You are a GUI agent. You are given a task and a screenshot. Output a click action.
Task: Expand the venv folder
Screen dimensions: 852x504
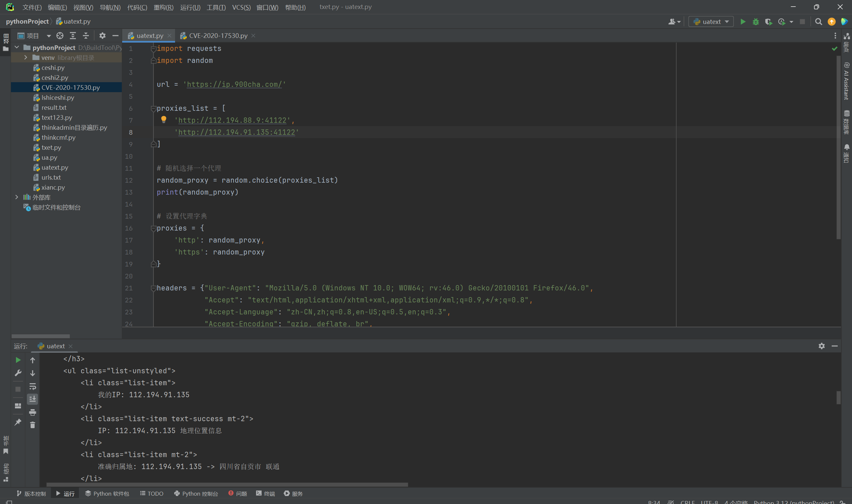point(26,58)
